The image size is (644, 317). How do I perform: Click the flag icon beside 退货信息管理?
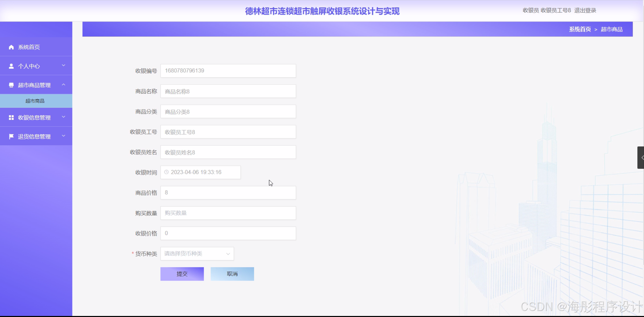click(x=11, y=137)
